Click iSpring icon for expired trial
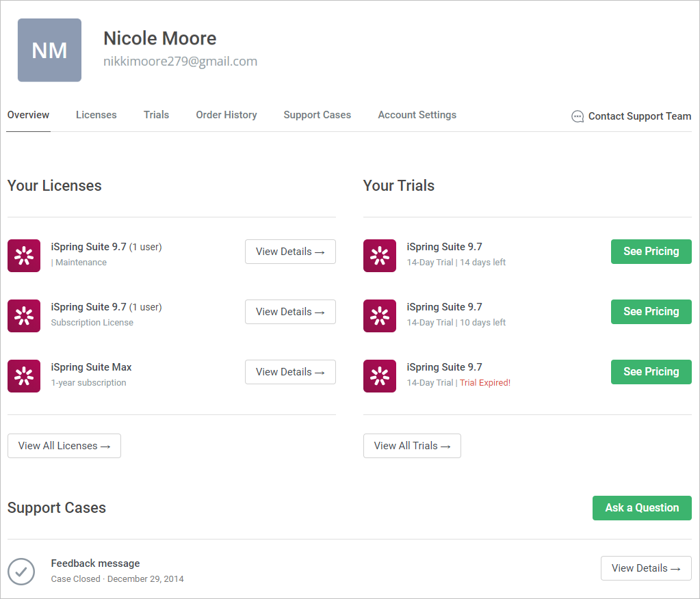 [x=380, y=376]
